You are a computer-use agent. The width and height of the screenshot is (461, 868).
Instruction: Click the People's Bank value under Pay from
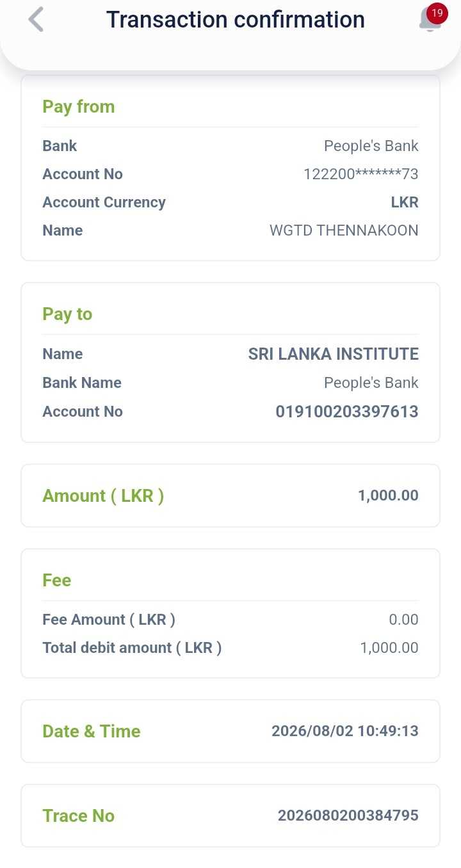(371, 146)
